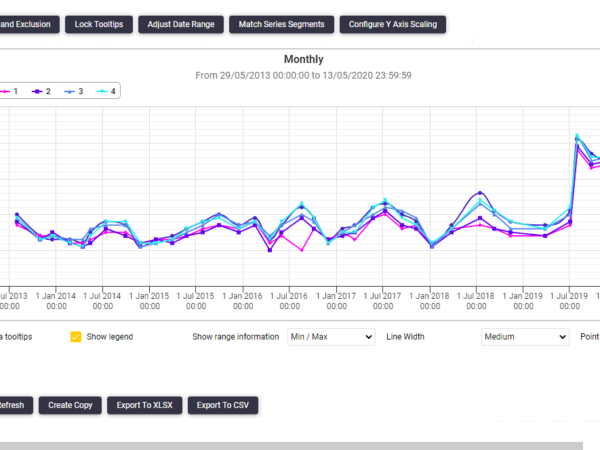Click the '1 Jan 2018' axis label
Image resolution: width=600 pixels, height=450 pixels.
click(430, 301)
